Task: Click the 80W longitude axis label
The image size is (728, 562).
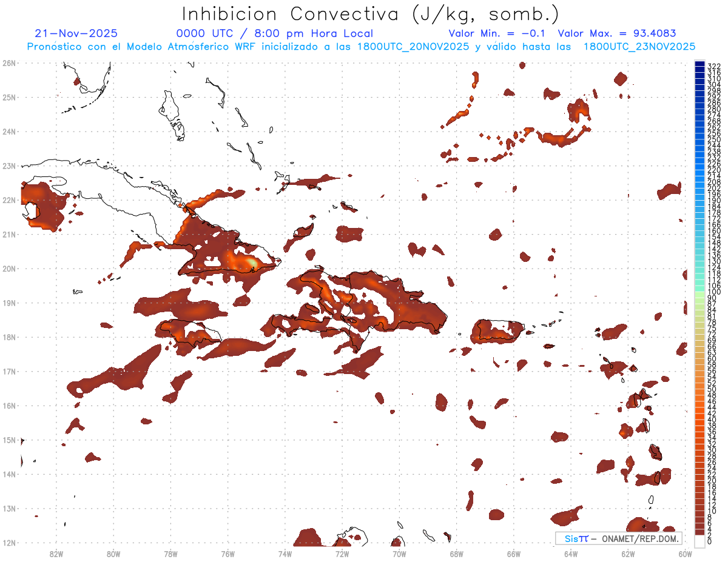Action: 113,553
